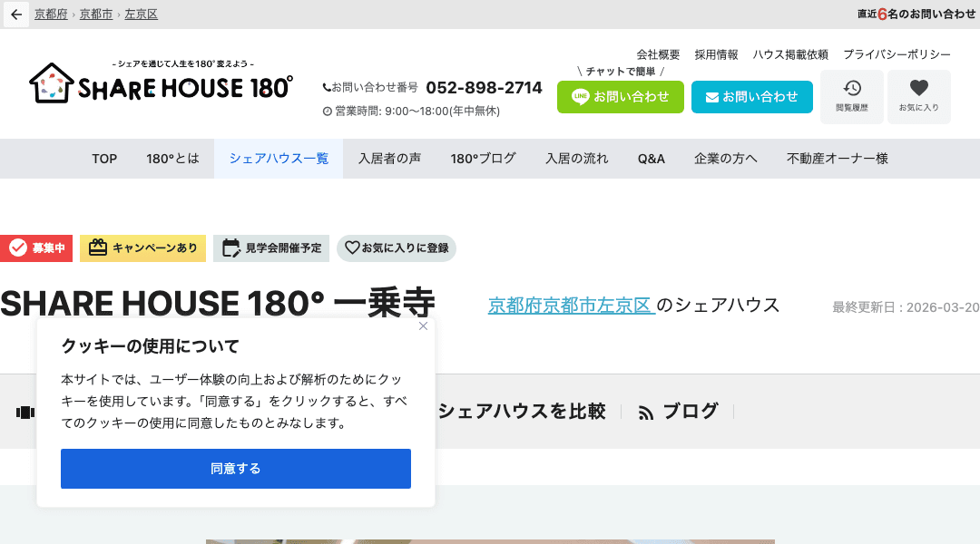
Task: Click the SHARE HOUSE 180° 一乗寺 heading
Action: (218, 304)
